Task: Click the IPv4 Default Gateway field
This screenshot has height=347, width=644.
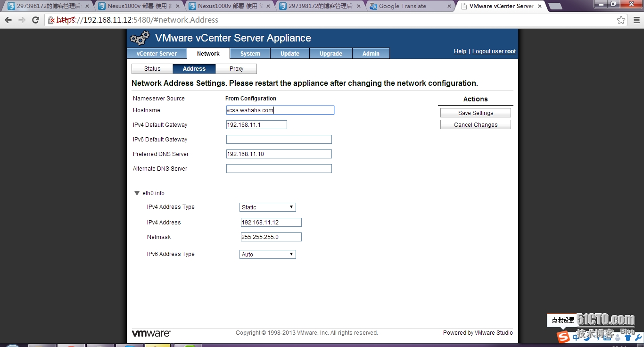Action: coord(256,125)
